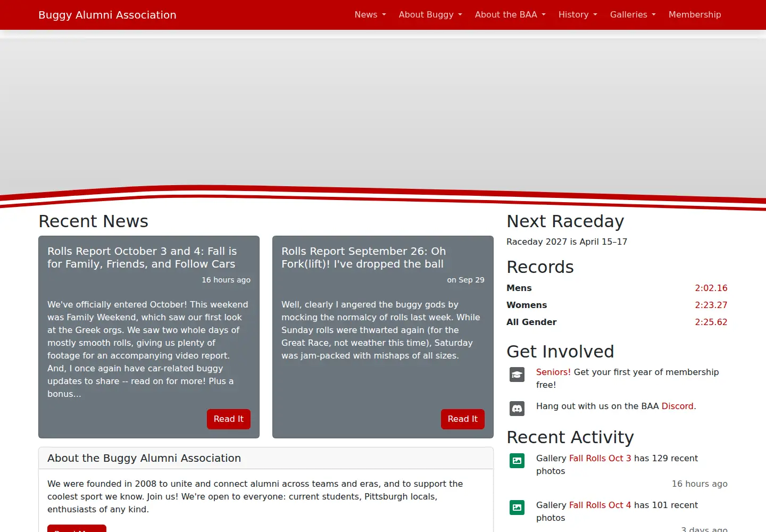Open the Fall Rolls Oct 4 gallery
The width and height of the screenshot is (766, 532).
tap(600, 505)
